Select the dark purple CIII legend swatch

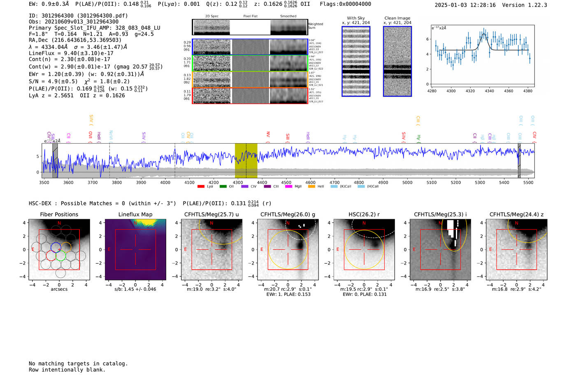coord(267,187)
